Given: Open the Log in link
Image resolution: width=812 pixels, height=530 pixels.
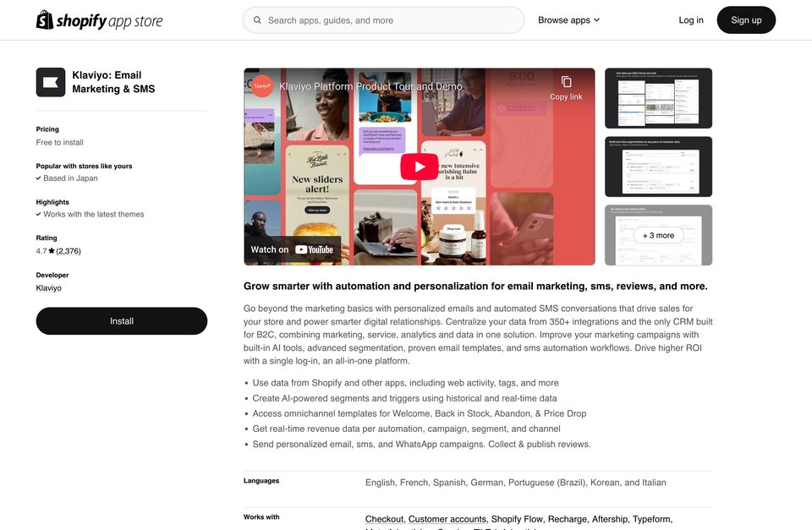Looking at the screenshot, I should point(691,20).
